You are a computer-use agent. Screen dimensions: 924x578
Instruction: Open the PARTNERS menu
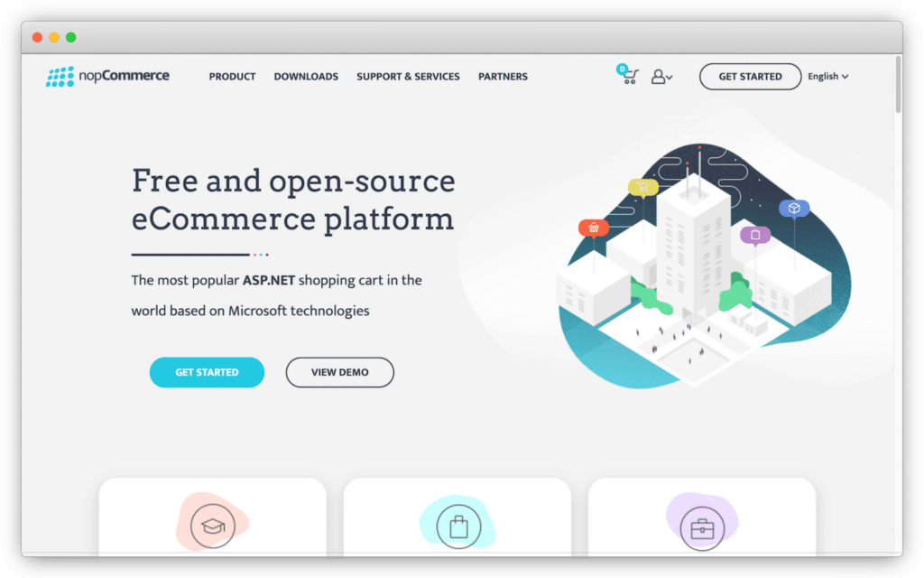coord(503,77)
